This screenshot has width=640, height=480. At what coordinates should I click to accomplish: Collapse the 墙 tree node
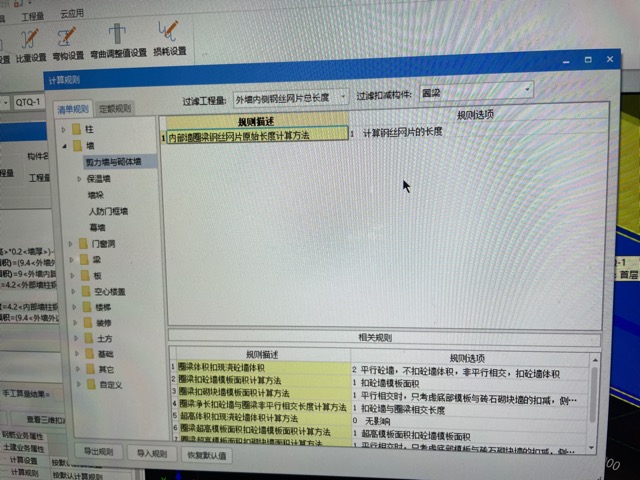(x=64, y=146)
